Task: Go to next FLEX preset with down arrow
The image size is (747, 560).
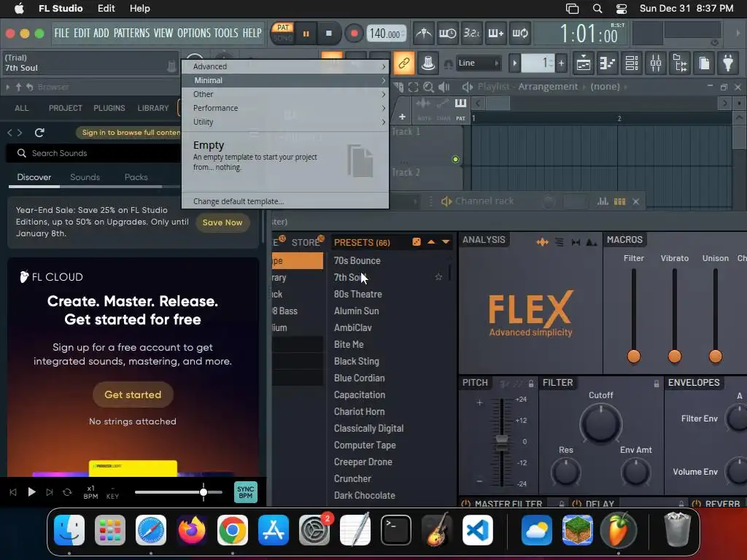Action: [446, 242]
